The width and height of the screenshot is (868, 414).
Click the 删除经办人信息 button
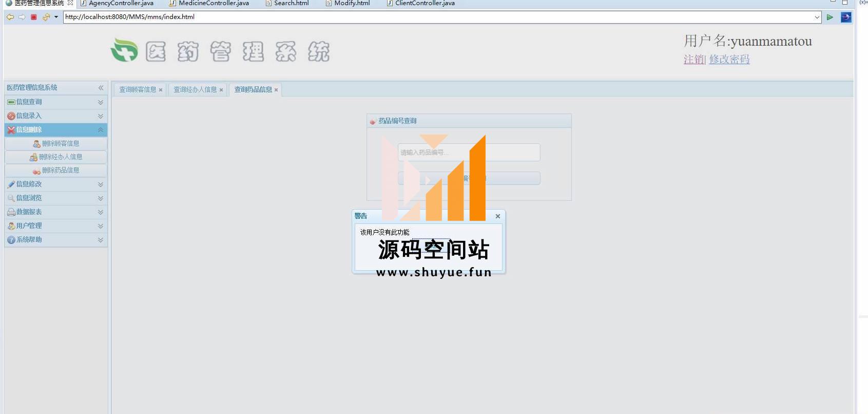click(56, 157)
